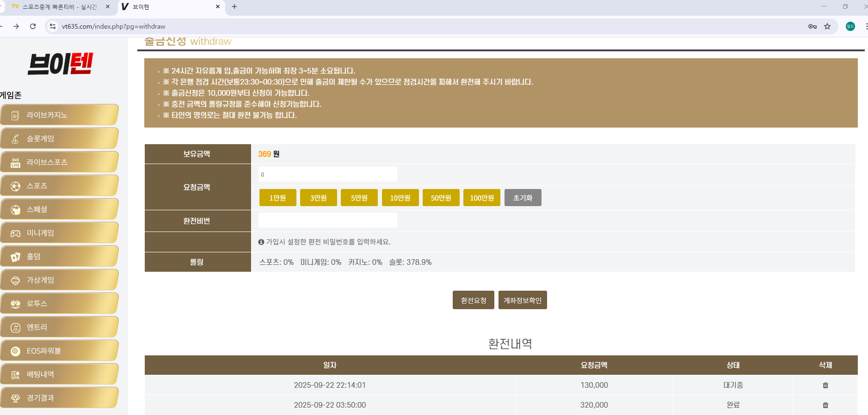Focus the 환전비번 password field
Image resolution: width=868 pixels, height=415 pixels.
(327, 220)
